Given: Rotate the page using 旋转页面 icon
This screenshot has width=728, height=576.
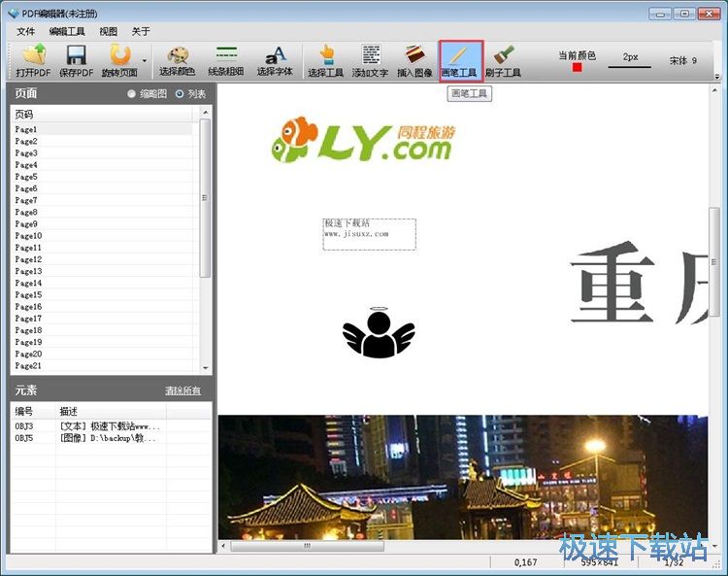Looking at the screenshot, I should point(119,60).
